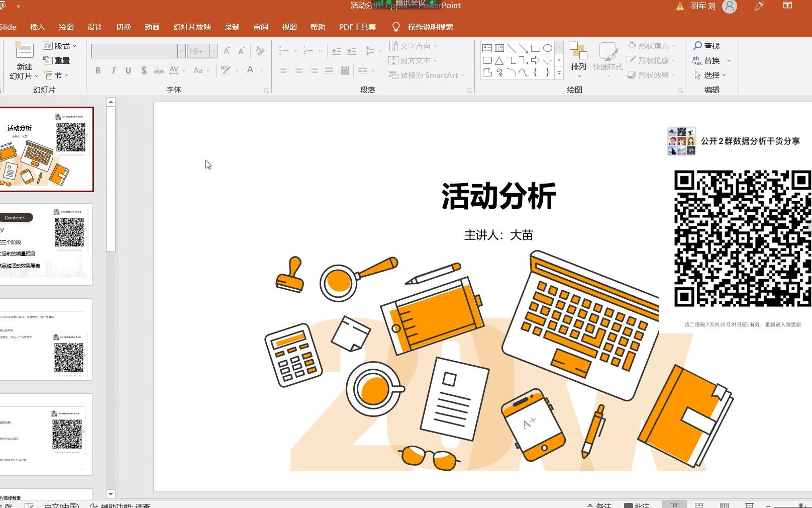Open the font name dropdown arrow
The width and height of the screenshot is (812, 508).
point(181,51)
